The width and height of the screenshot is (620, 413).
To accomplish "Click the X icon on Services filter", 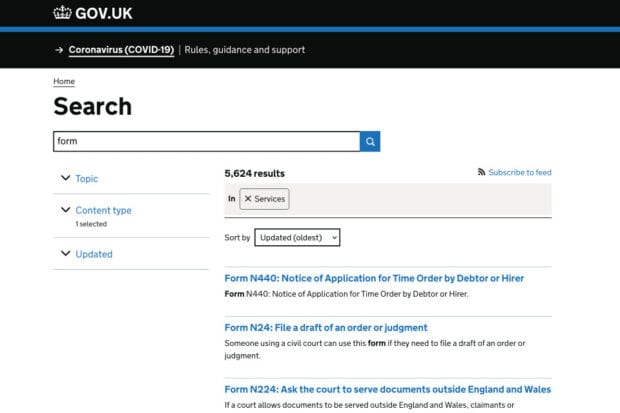I will [248, 199].
